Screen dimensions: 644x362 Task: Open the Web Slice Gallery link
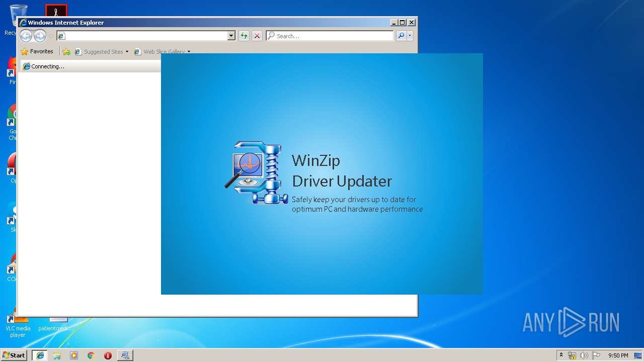coord(162,52)
